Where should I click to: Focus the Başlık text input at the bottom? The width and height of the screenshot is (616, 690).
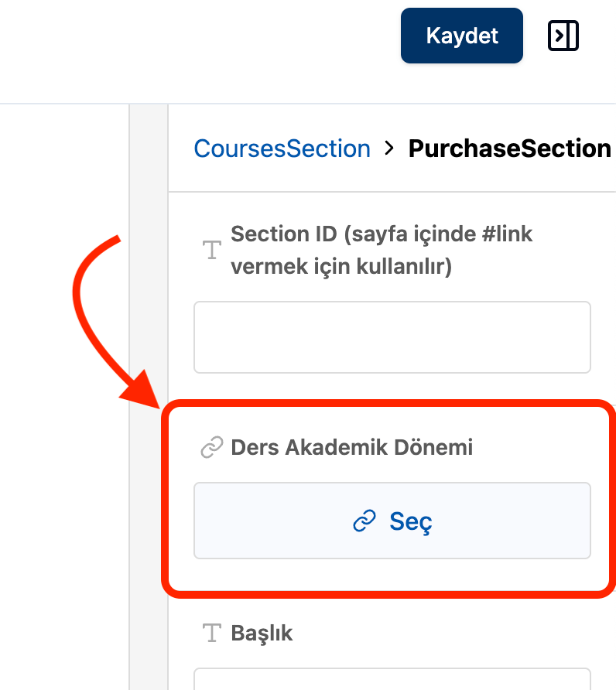click(x=392, y=681)
